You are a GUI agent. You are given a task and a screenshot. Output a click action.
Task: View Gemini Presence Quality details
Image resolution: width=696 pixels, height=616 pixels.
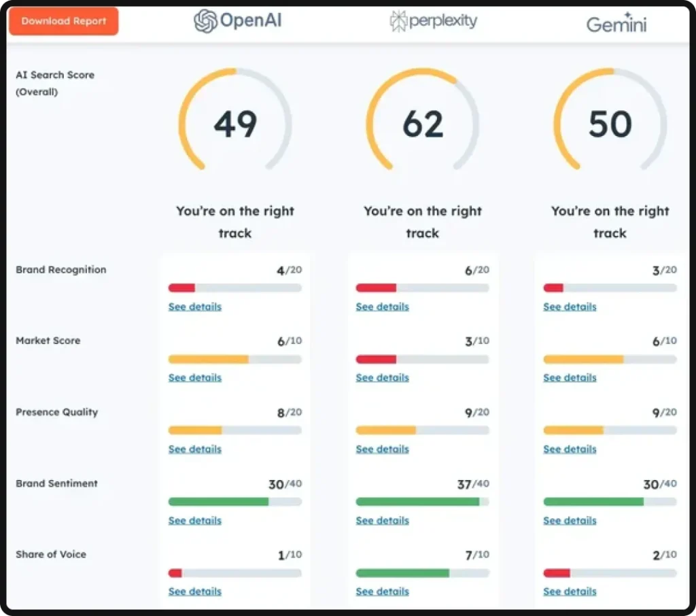[569, 449]
